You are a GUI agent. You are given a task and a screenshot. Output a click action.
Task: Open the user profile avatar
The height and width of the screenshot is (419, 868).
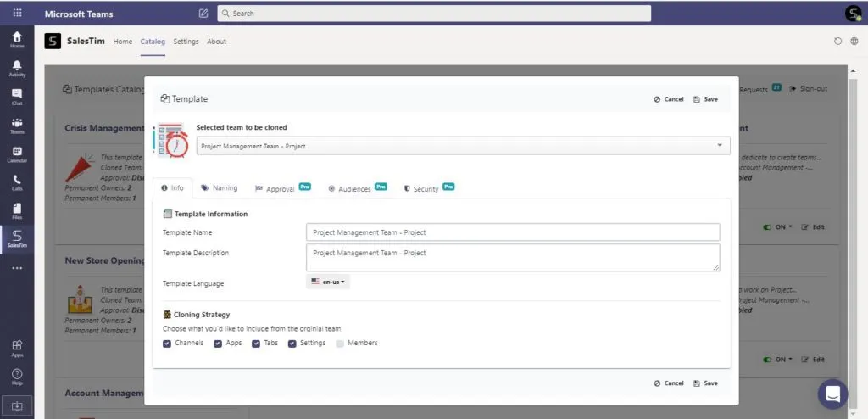(853, 14)
